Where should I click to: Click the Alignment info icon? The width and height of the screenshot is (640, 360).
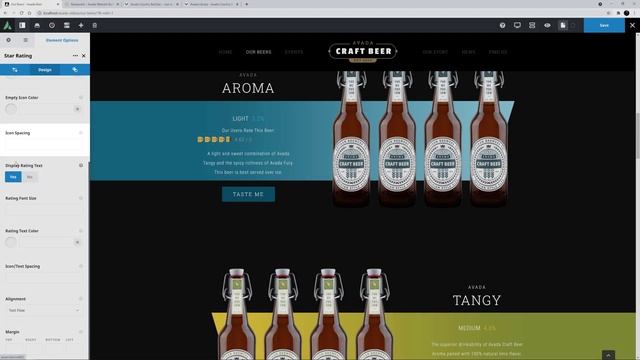(81, 299)
